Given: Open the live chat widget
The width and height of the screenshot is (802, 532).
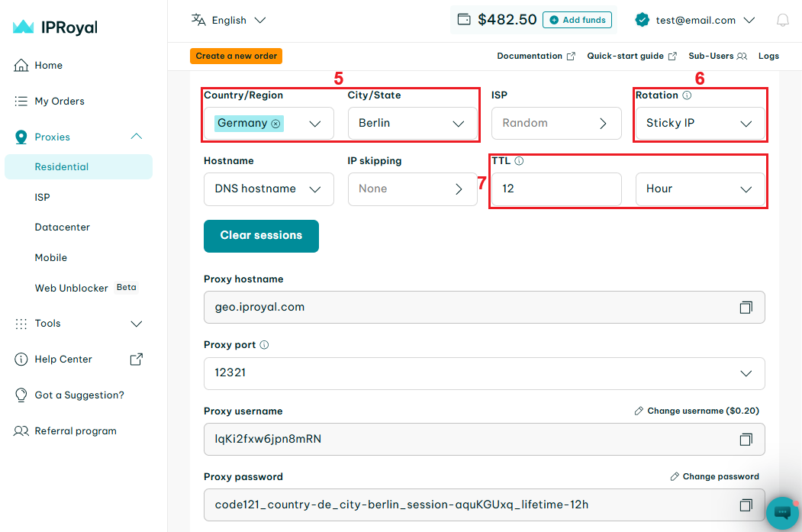Looking at the screenshot, I should [783, 513].
